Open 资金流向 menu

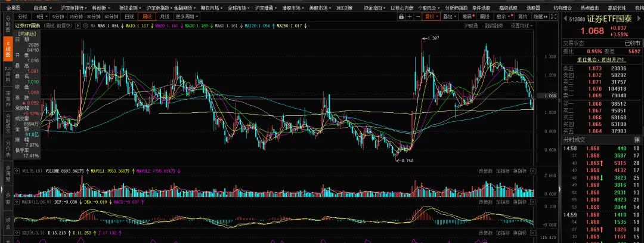pos(374,8)
